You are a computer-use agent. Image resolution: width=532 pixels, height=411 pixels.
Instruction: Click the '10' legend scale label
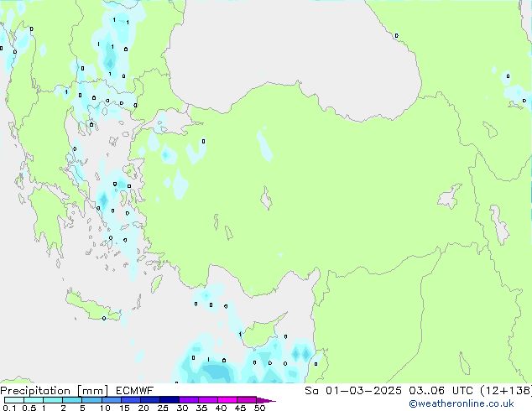point(105,408)
